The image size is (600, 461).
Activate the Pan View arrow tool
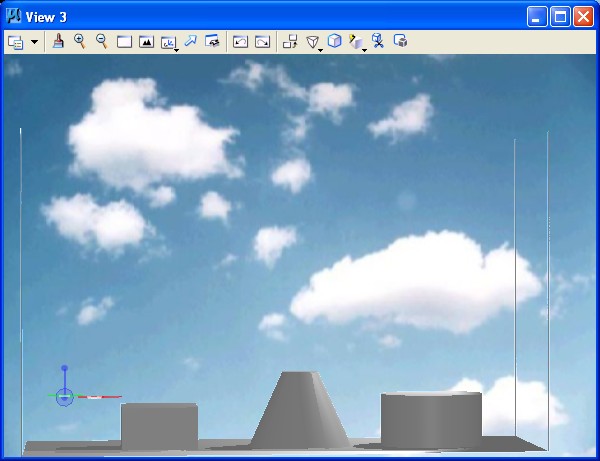pyautogui.click(x=190, y=41)
